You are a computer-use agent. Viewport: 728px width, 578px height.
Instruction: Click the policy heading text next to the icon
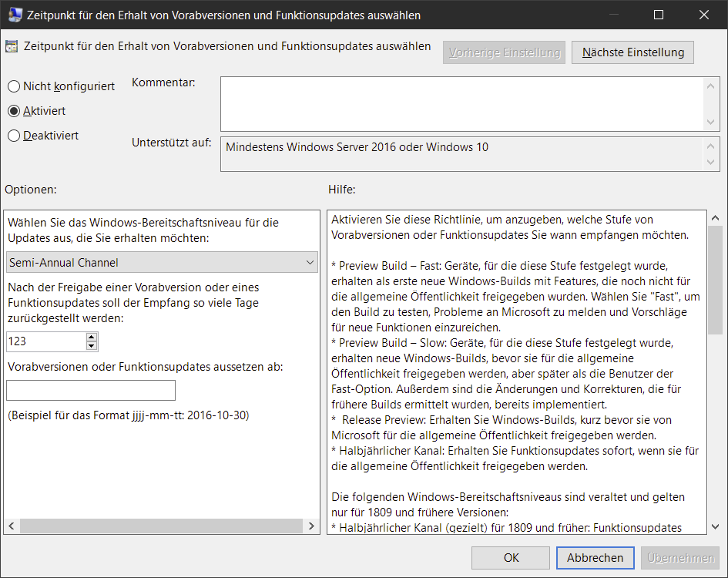[227, 46]
